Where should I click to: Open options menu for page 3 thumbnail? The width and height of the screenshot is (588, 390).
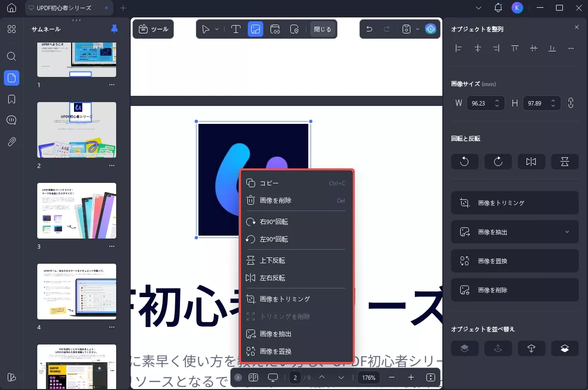coord(112,246)
